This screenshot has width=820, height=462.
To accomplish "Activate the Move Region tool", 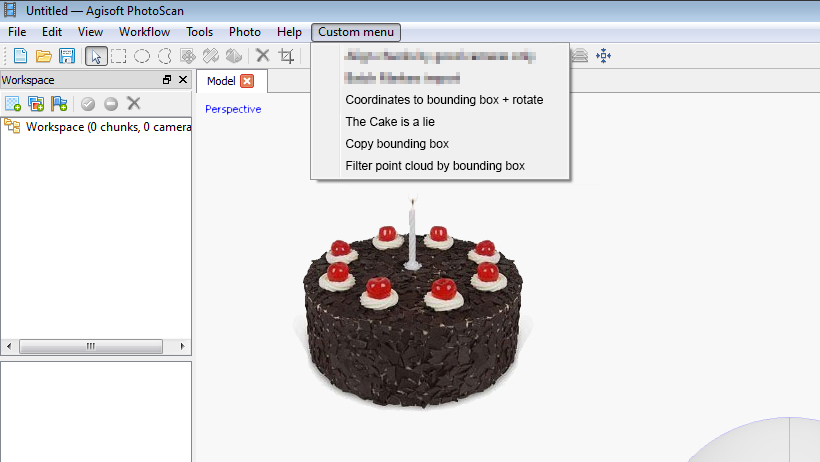I will [x=188, y=55].
